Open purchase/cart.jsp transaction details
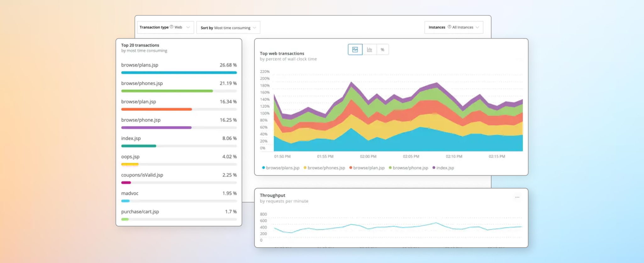 [140, 212]
